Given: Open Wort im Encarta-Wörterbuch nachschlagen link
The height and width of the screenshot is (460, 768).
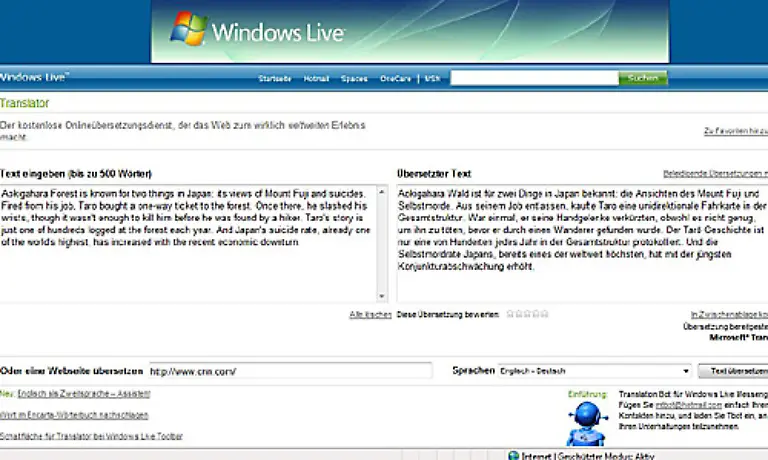Looking at the screenshot, I should tap(74, 415).
